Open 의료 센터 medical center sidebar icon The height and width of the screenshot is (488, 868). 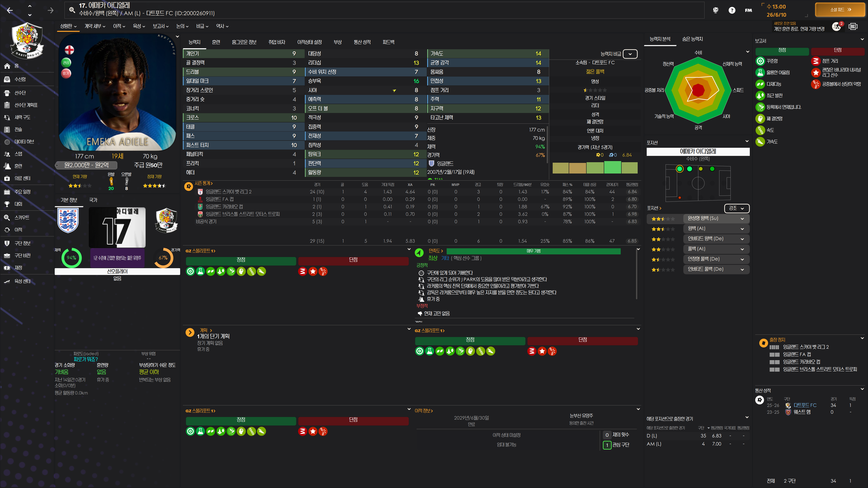pos(7,178)
